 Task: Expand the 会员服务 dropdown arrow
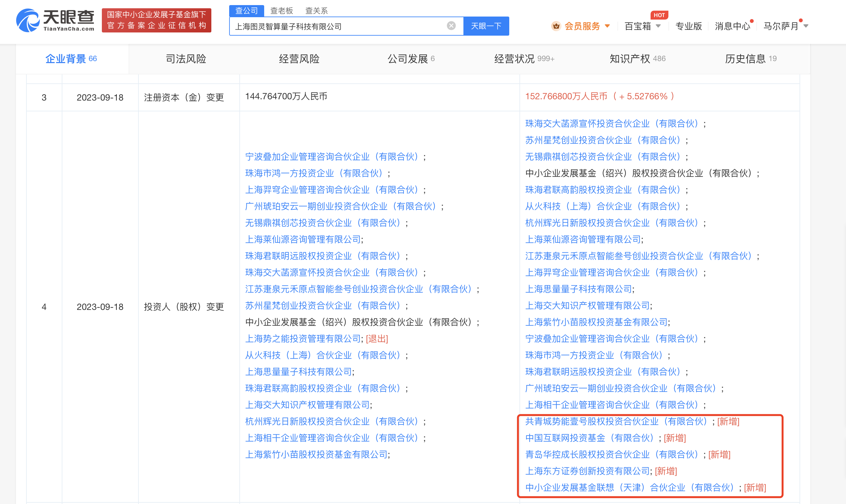pos(608,26)
